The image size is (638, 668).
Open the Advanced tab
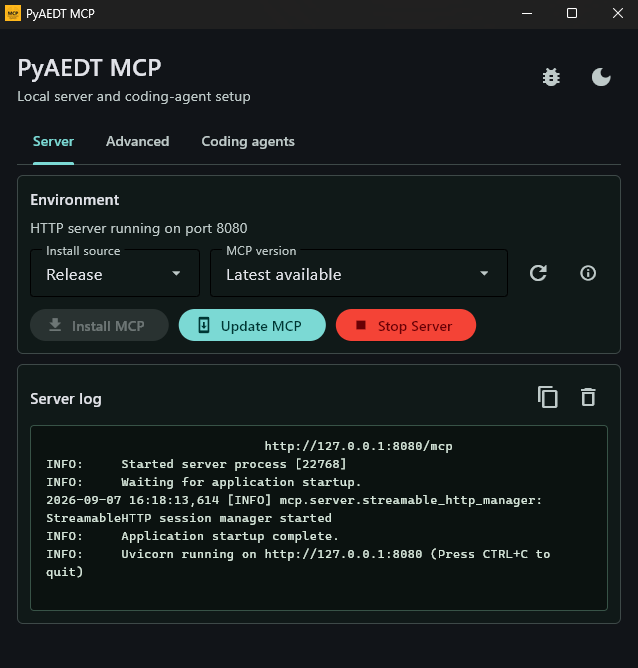tap(138, 141)
